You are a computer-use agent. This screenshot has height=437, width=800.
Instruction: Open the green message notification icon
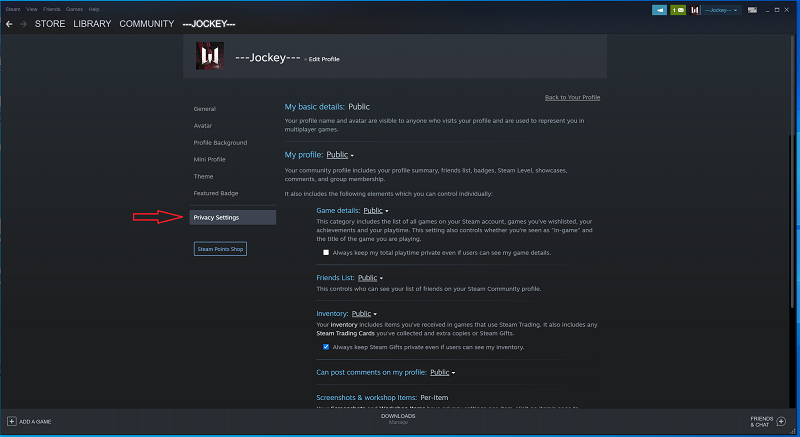pyautogui.click(x=678, y=10)
